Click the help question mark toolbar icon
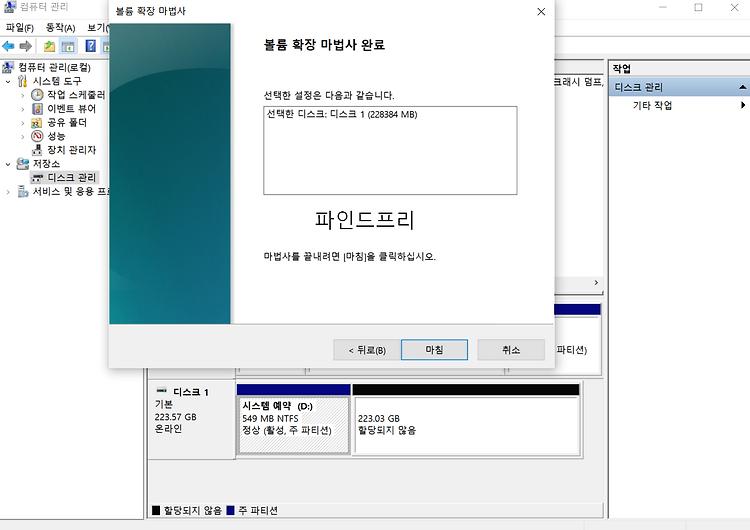Viewport: 750px width, 530px height. pyautogui.click(x=90, y=46)
